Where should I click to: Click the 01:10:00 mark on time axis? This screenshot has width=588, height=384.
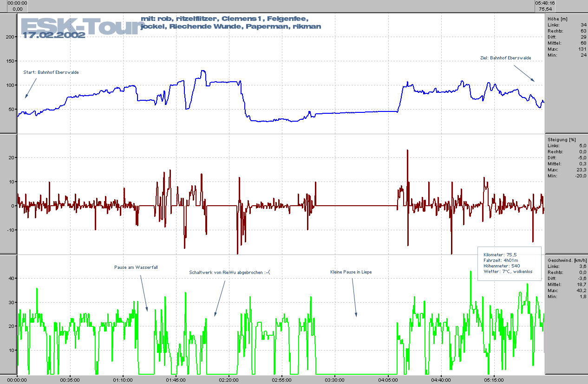123,380
